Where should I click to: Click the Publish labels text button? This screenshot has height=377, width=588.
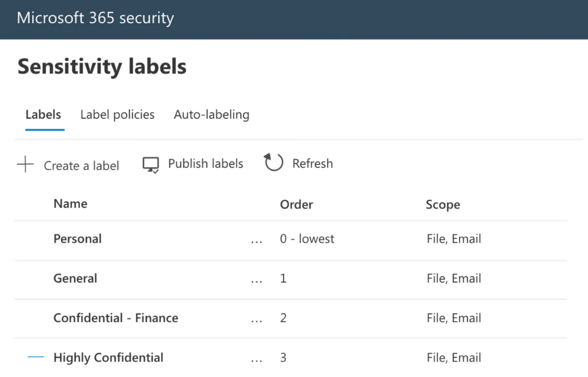pyautogui.click(x=206, y=164)
